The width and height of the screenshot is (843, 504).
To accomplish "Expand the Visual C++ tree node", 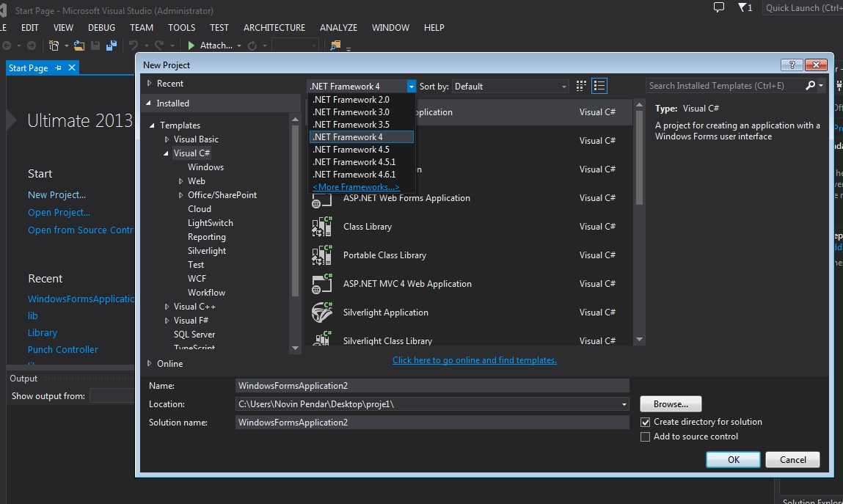I will point(167,306).
